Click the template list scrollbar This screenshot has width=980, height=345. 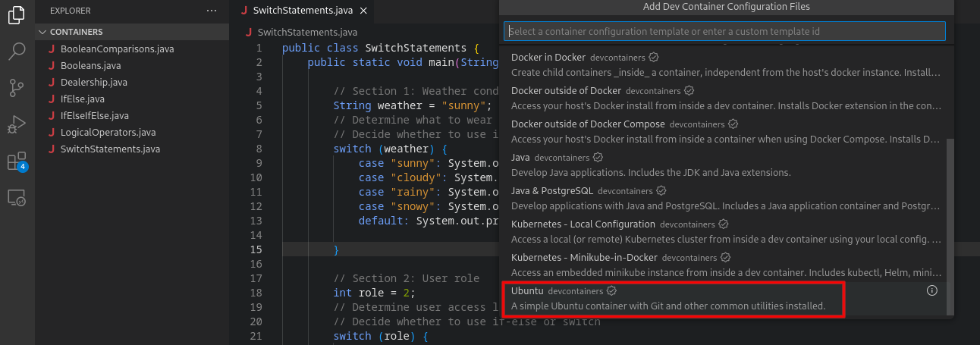(x=950, y=227)
